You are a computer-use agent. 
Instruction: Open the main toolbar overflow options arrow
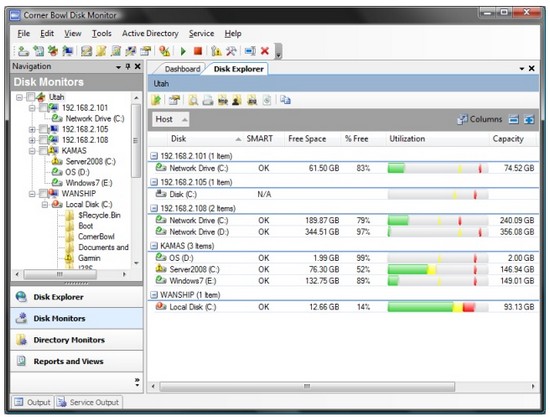click(x=278, y=52)
